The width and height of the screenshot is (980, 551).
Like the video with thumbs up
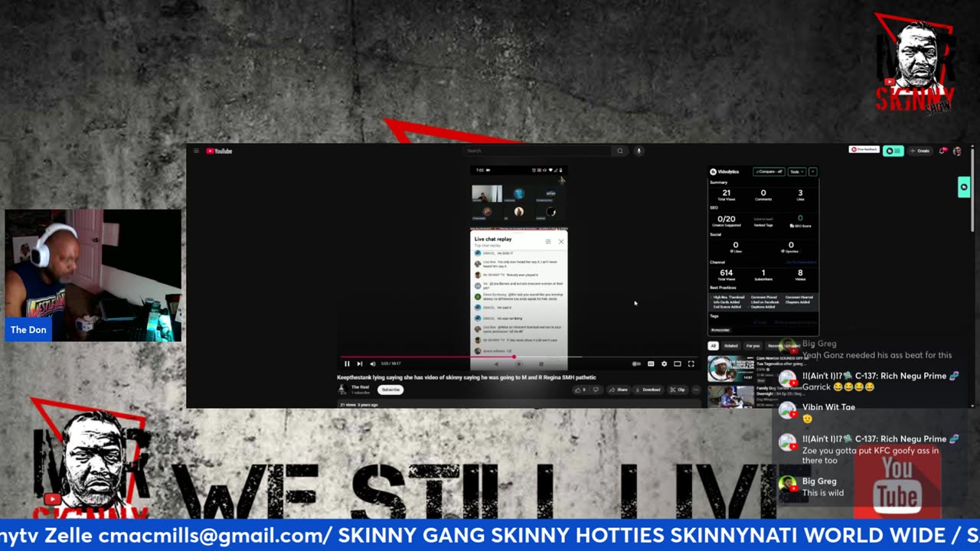[580, 390]
